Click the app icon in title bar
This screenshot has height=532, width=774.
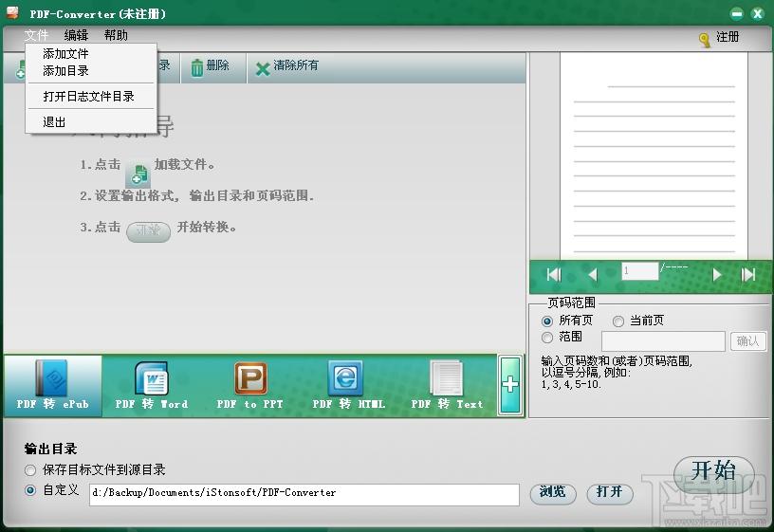pyautogui.click(x=12, y=13)
